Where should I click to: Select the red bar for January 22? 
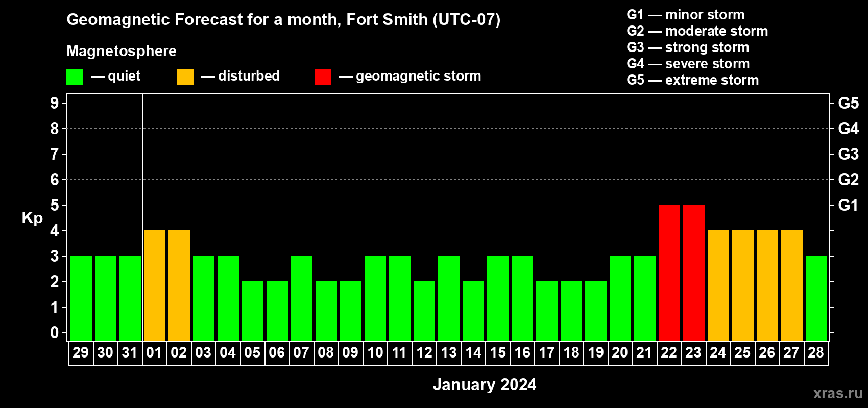point(669,272)
